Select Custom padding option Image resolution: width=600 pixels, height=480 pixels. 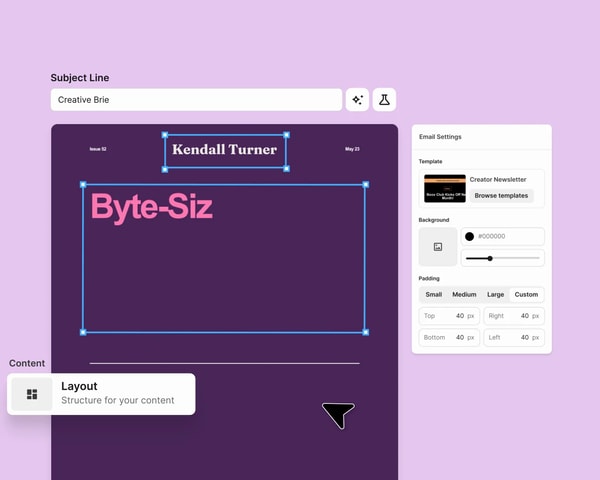click(526, 294)
